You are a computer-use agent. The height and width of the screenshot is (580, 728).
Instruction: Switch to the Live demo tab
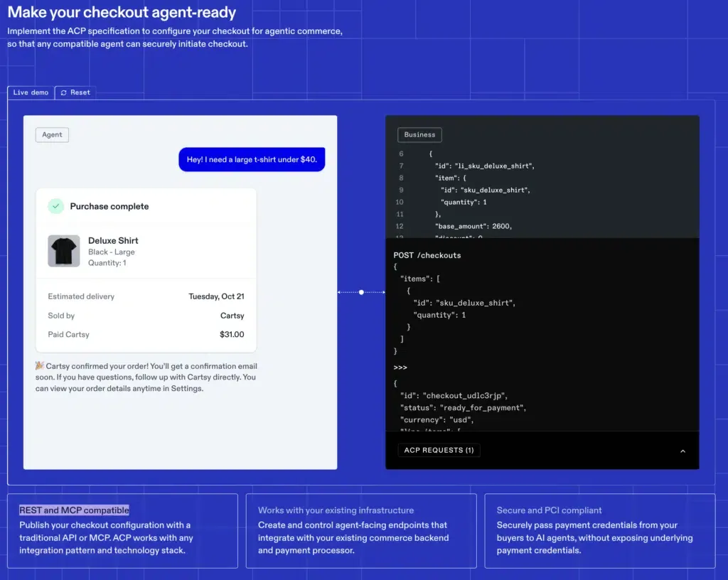[x=31, y=92]
